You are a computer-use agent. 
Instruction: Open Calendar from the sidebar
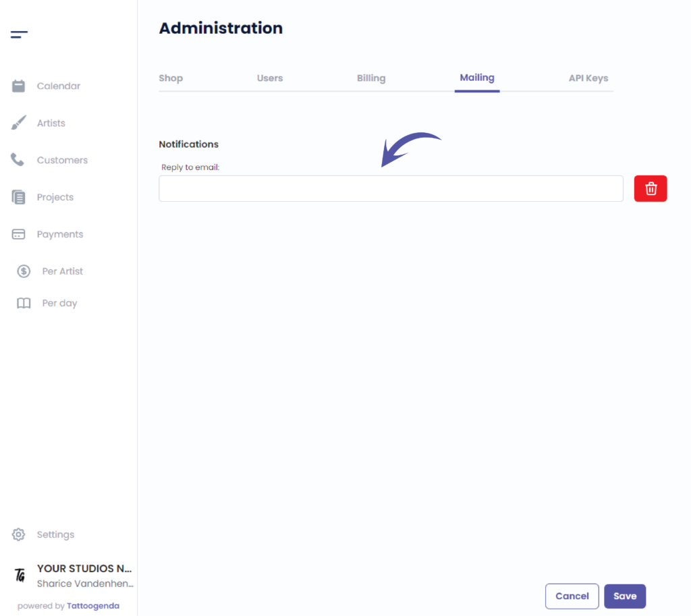[x=59, y=86]
